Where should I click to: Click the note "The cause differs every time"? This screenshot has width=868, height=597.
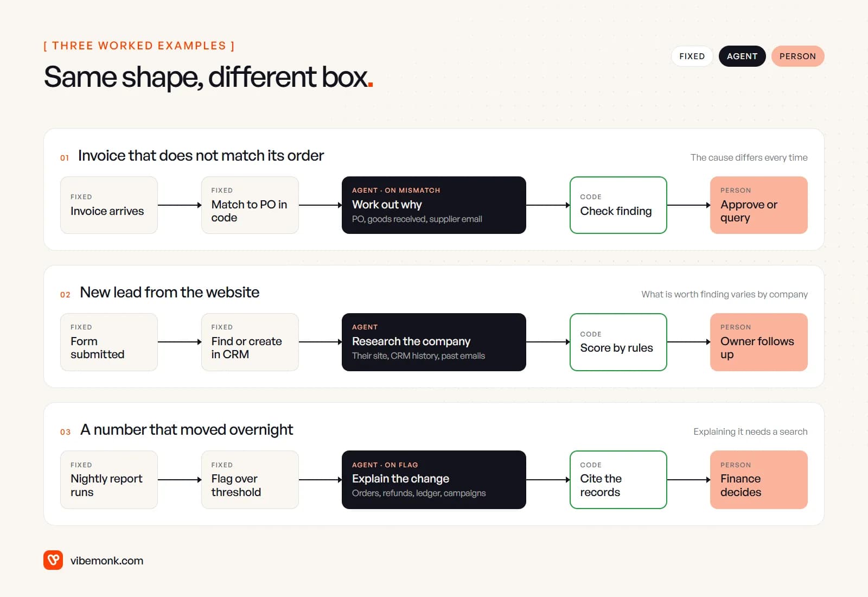pos(749,157)
